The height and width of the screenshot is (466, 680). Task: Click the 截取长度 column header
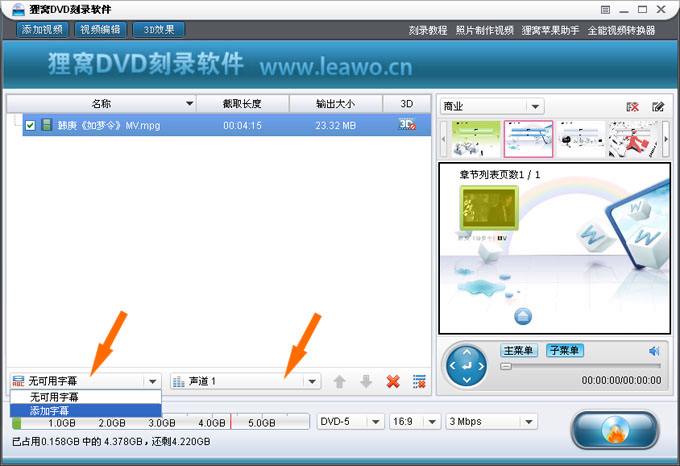click(x=242, y=104)
